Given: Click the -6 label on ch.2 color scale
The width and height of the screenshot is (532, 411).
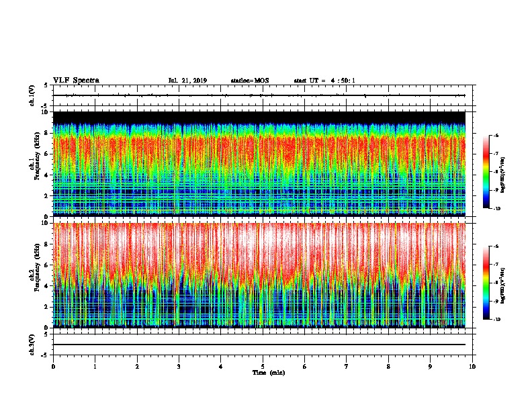Looking at the screenshot, I should tap(496, 246).
